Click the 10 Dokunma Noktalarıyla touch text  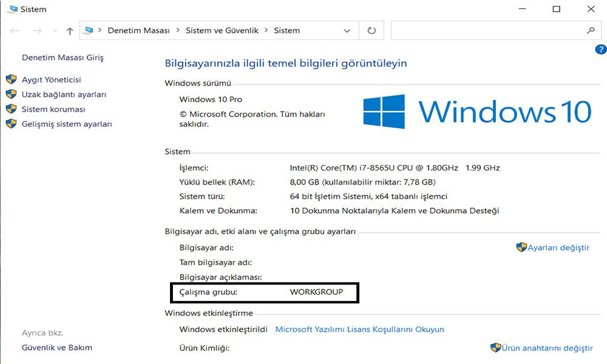[395, 211]
